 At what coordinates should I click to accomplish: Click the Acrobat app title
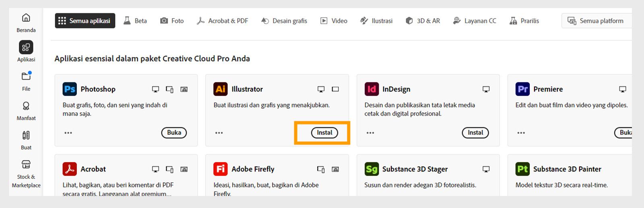[93, 169]
